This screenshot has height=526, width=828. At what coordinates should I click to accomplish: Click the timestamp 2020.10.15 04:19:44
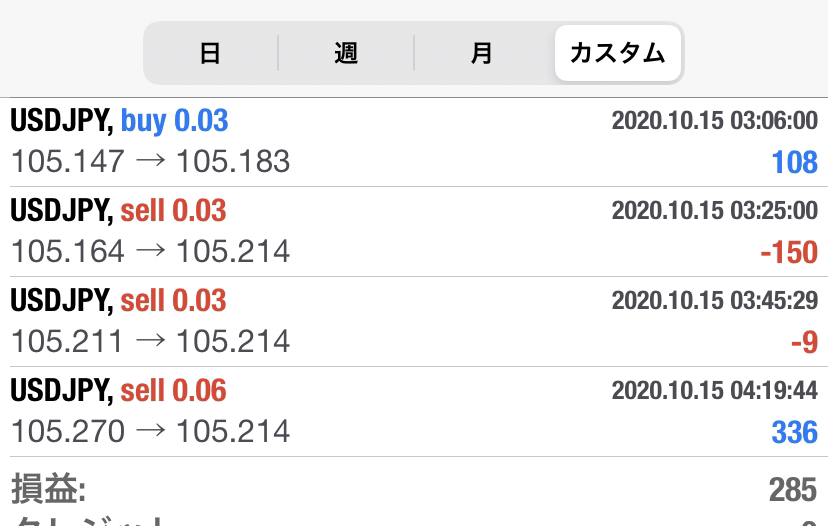click(x=714, y=391)
